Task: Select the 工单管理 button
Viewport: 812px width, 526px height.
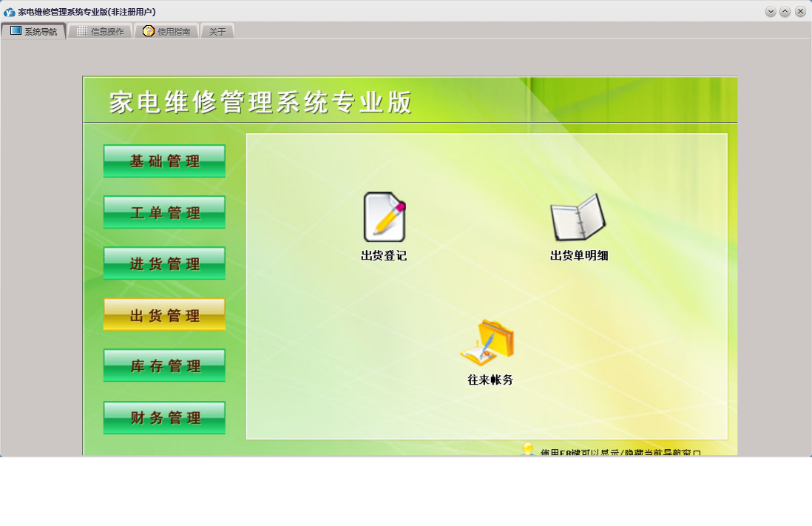Action: (165, 212)
